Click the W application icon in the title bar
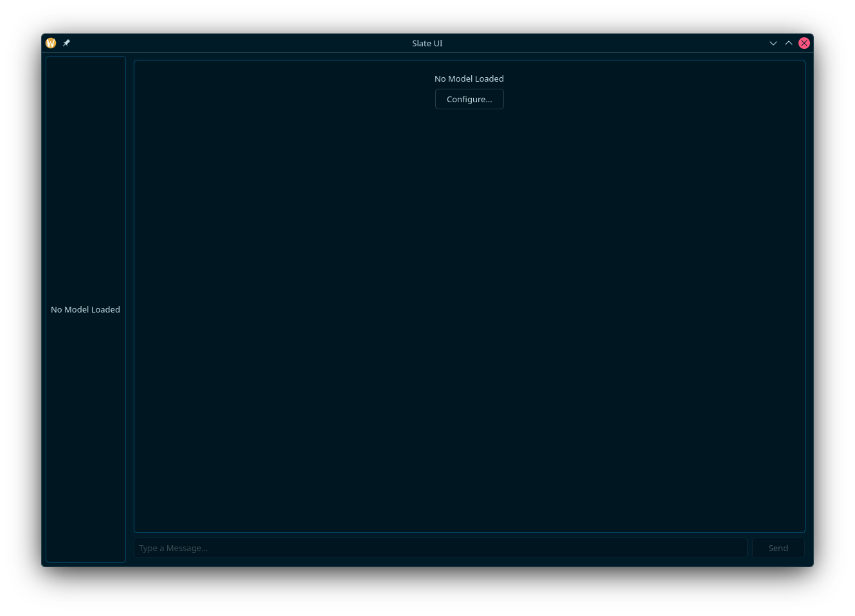 click(51, 43)
